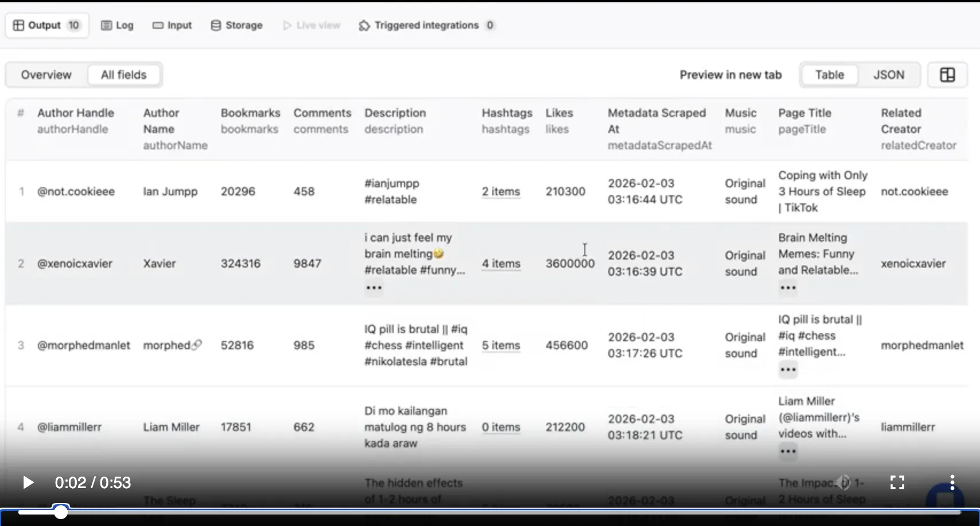Screen dimensions: 980x526
Task: Click the video progress slider handle
Action: pos(61,512)
